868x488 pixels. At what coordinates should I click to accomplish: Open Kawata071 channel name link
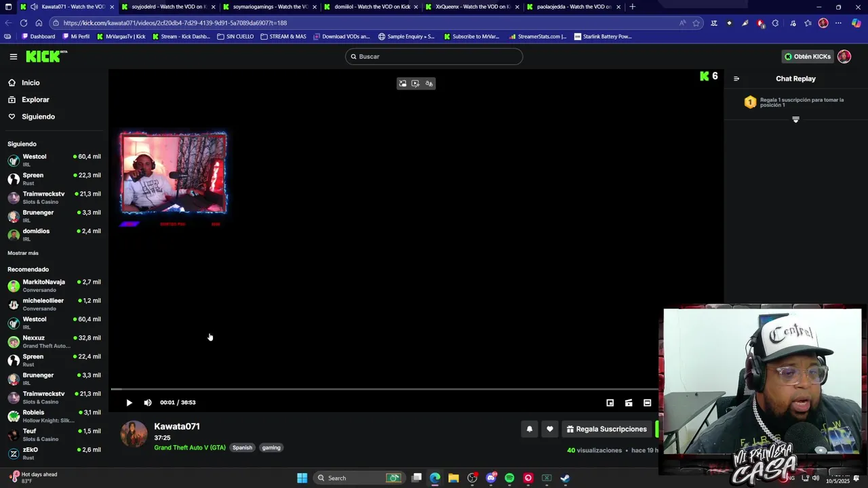coord(177,426)
